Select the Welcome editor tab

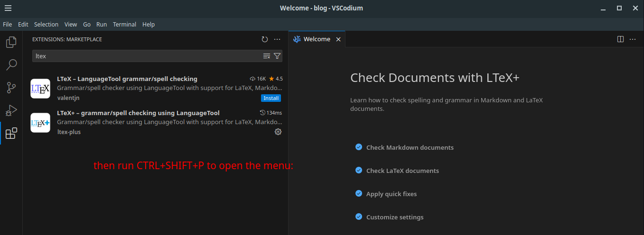[x=317, y=39]
